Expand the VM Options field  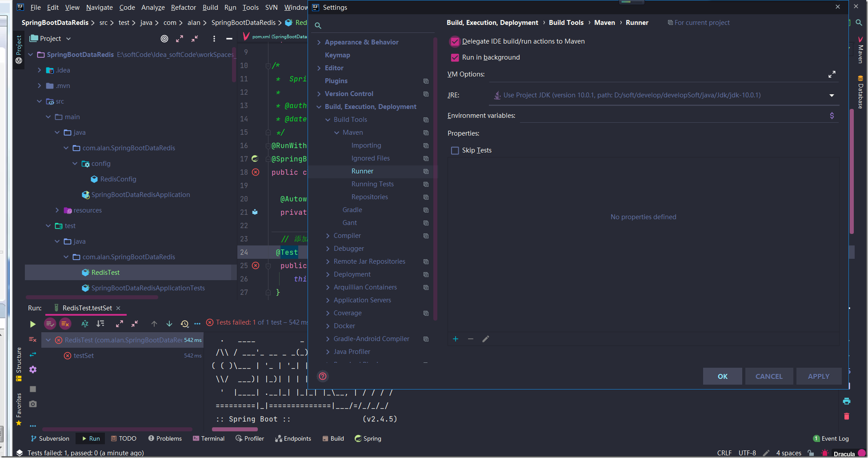(x=832, y=74)
